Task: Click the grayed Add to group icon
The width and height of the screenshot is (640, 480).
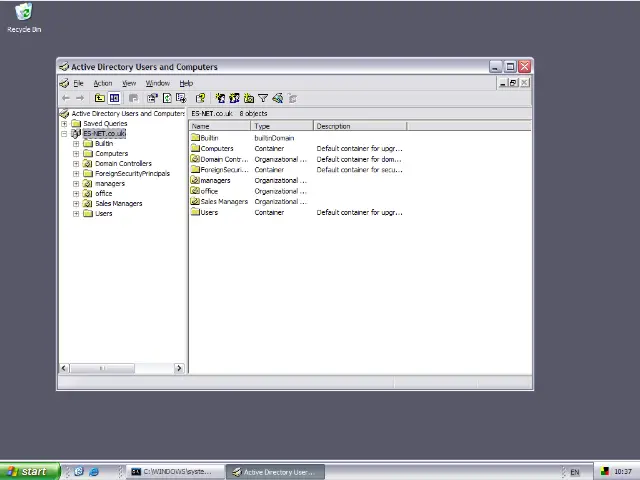Action: coord(292,98)
